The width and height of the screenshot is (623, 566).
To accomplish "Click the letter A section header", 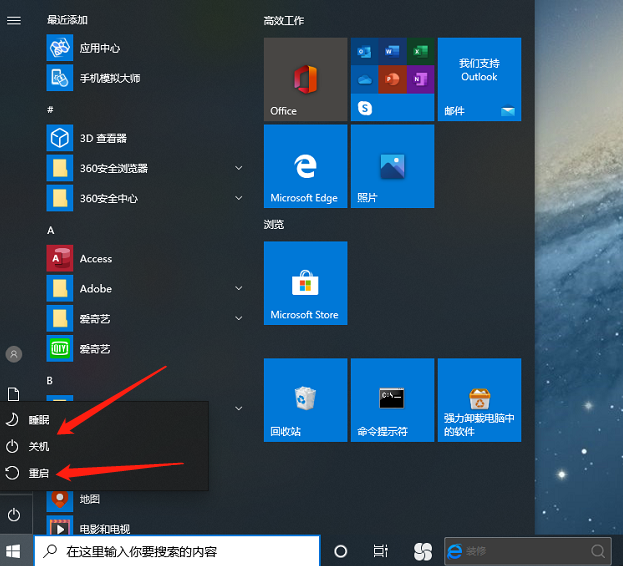I will 50,230.
